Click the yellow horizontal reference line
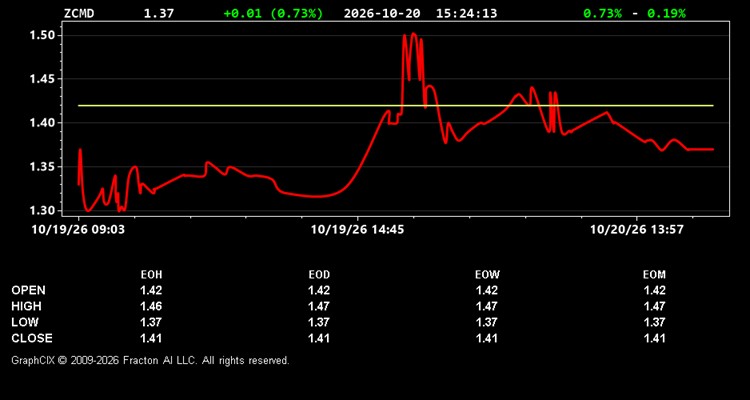Viewport: 750px width, 400px height. click(x=396, y=105)
